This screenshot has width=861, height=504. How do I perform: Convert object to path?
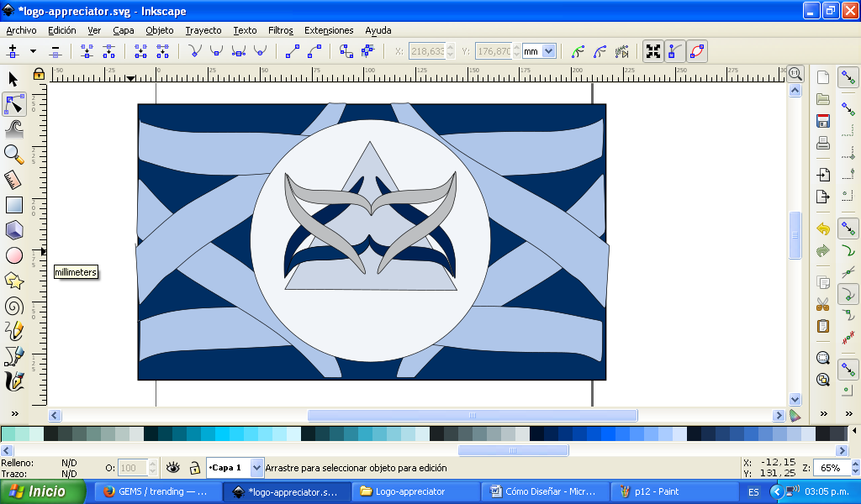tap(346, 51)
